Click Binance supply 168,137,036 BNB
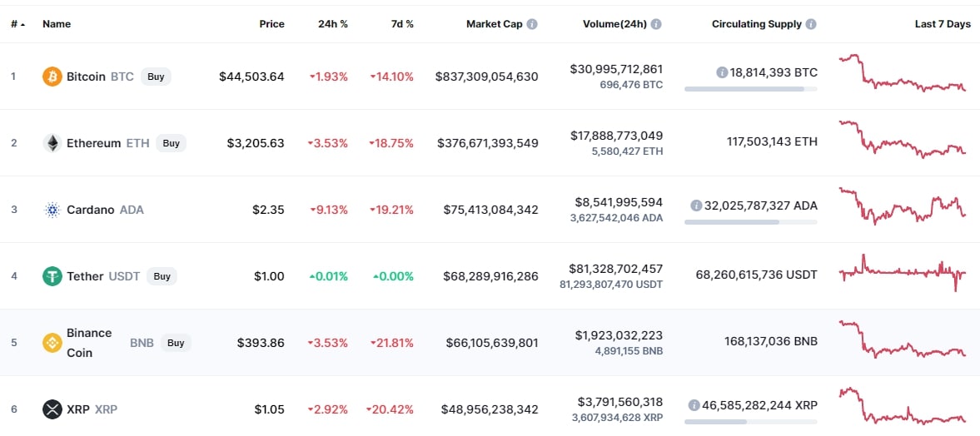Screen dimensions: 980x436 (772, 342)
